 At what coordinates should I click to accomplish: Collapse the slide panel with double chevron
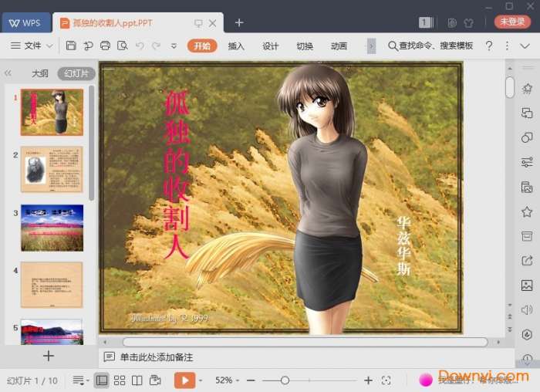point(8,74)
